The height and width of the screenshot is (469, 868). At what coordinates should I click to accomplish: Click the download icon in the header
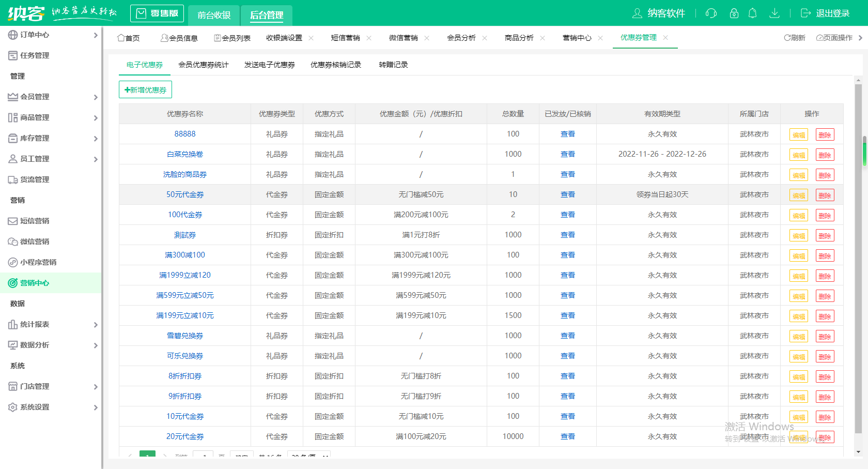tap(774, 13)
